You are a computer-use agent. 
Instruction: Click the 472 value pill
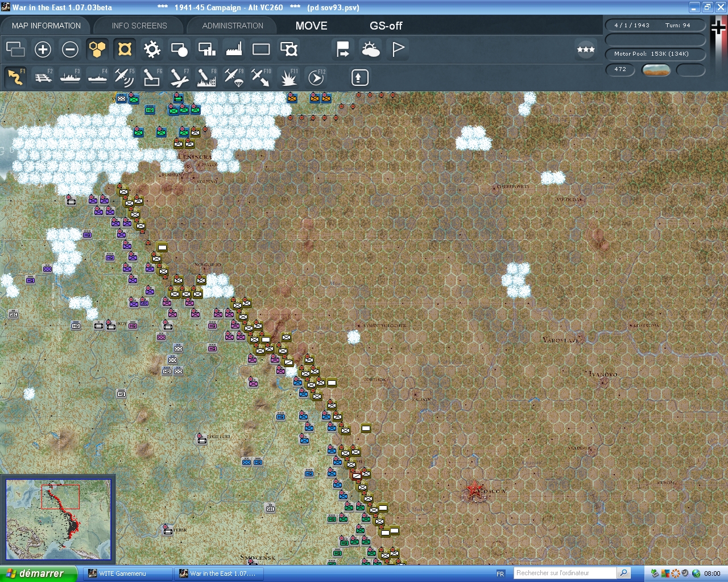point(621,69)
